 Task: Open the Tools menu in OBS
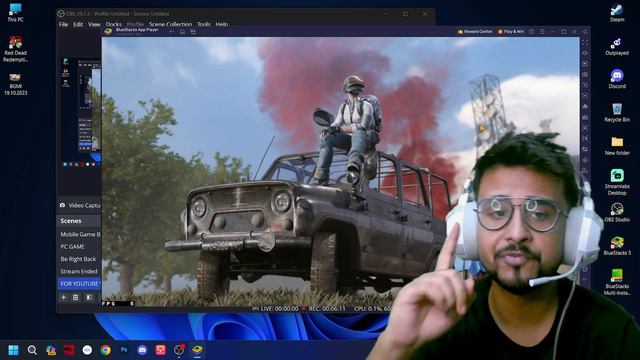click(x=204, y=24)
